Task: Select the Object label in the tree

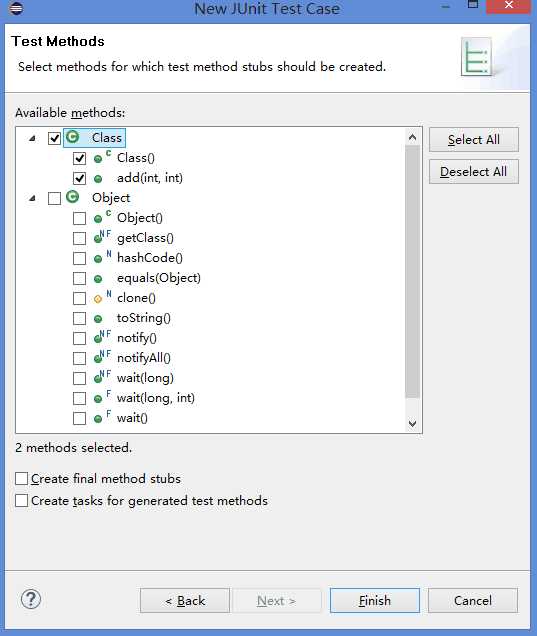Action: point(111,198)
